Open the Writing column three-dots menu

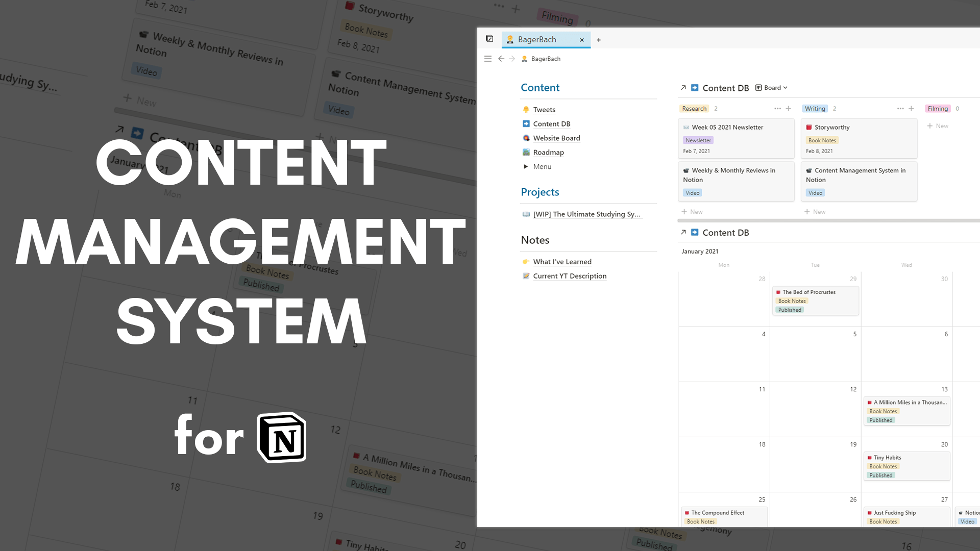900,109
